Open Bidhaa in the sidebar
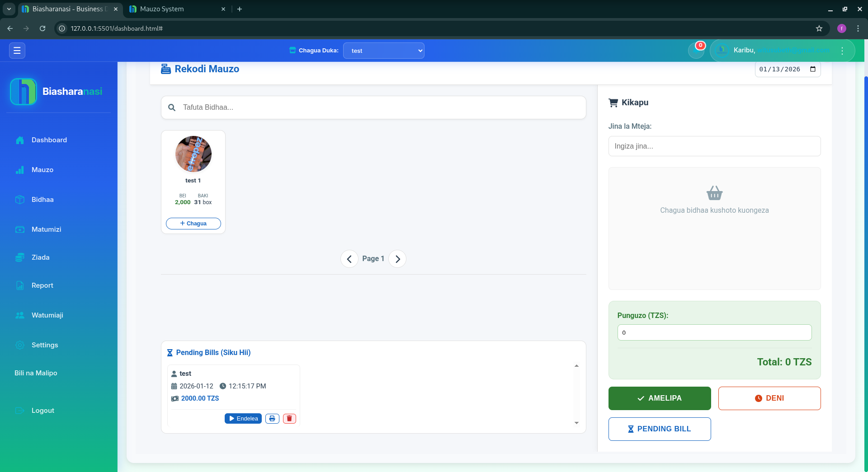Viewport: 868px width, 472px height. (x=42, y=200)
